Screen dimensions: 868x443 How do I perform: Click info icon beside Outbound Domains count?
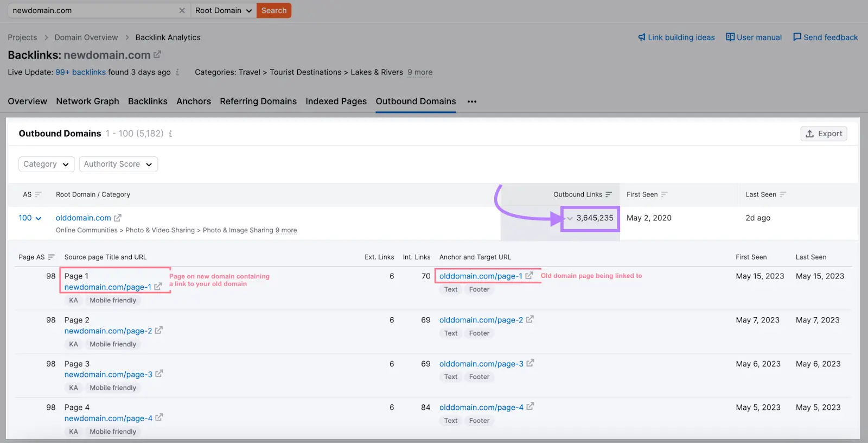(170, 134)
